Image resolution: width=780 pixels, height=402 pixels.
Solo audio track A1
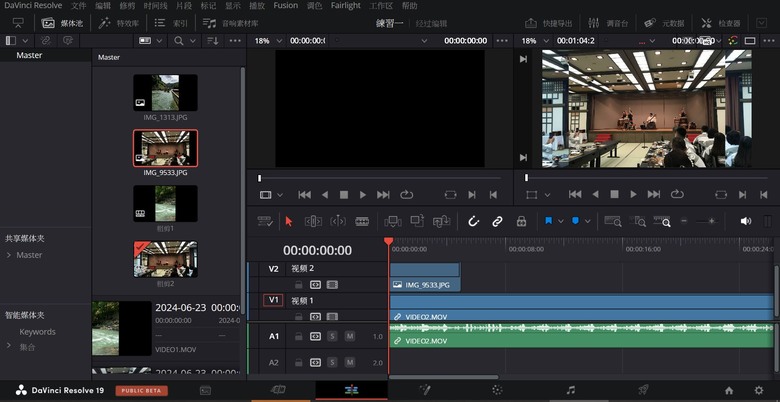pos(332,336)
